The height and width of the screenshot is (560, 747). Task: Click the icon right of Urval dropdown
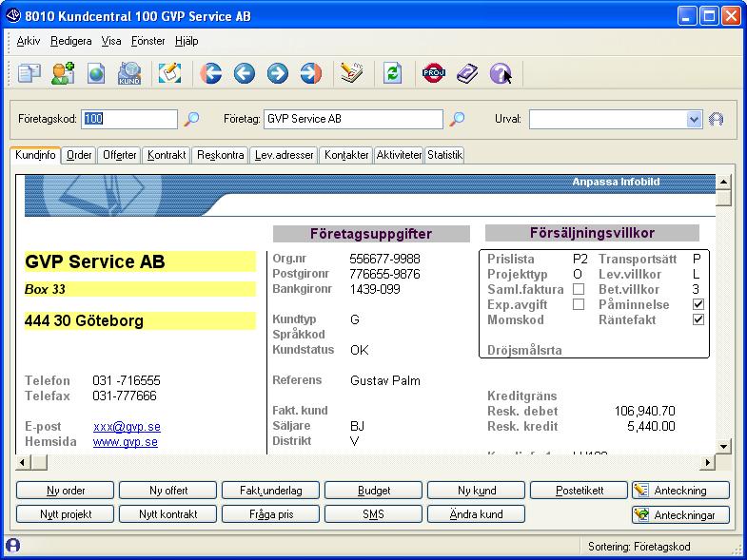(716, 119)
